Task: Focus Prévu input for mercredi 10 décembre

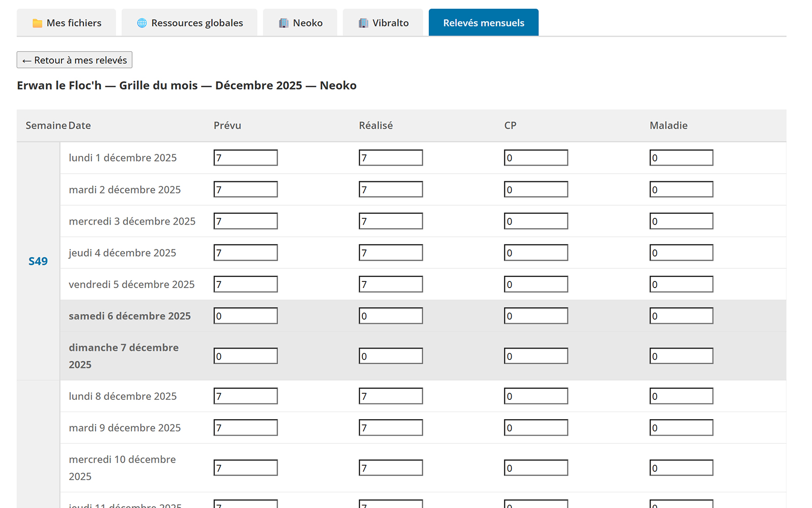Action: [246, 467]
